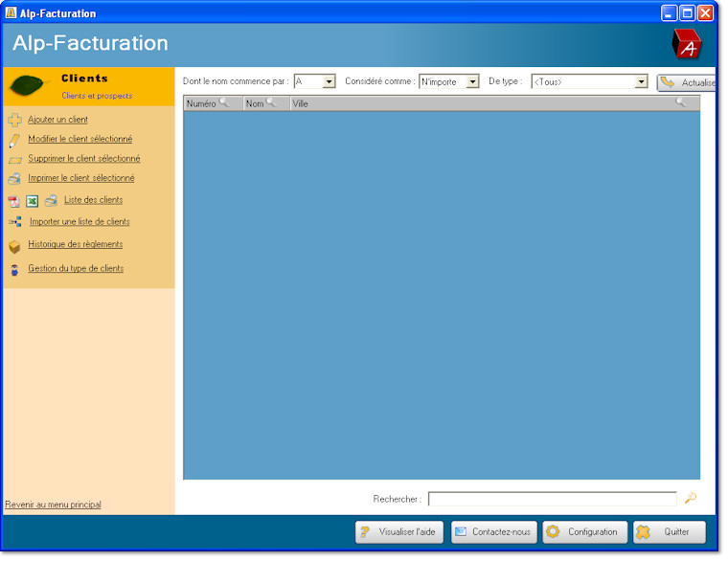The image size is (728, 561).
Task: Click the magnifier icon in the Numéro column header
Action: point(224,102)
